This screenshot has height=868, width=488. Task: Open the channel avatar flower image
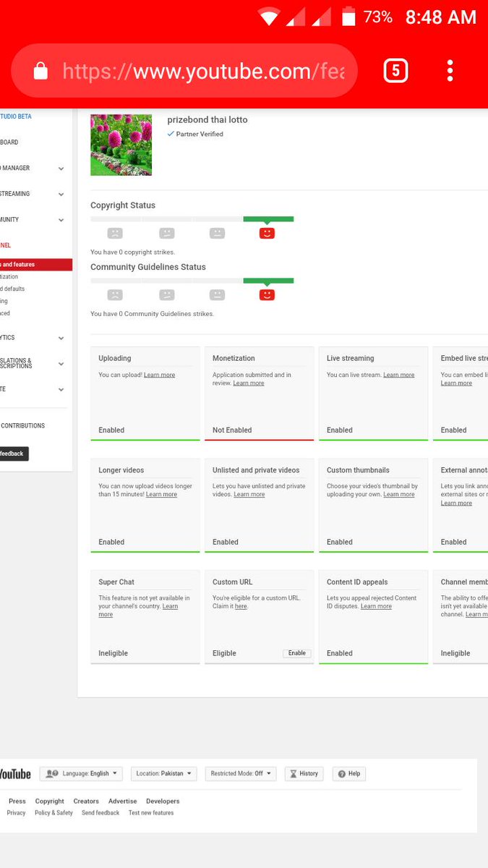(121, 145)
